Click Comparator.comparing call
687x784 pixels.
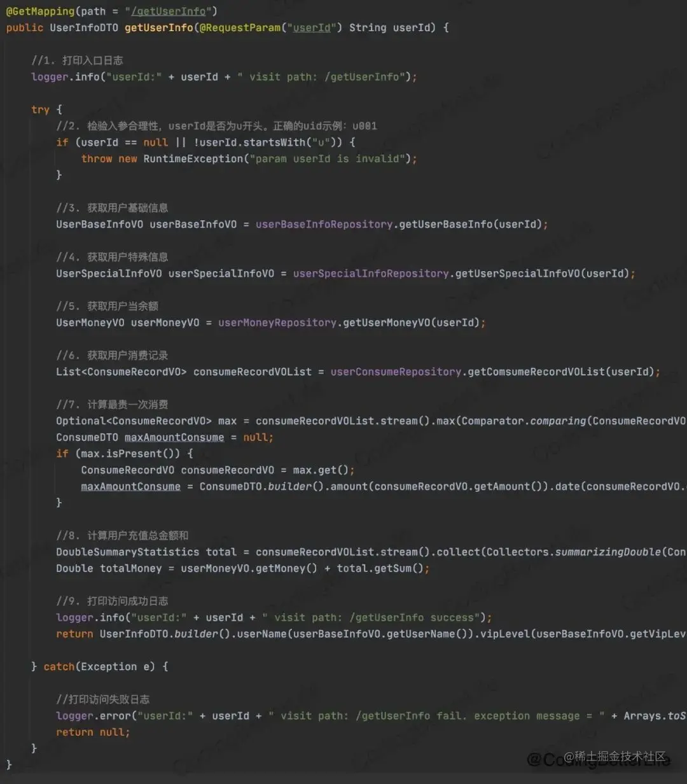point(524,421)
